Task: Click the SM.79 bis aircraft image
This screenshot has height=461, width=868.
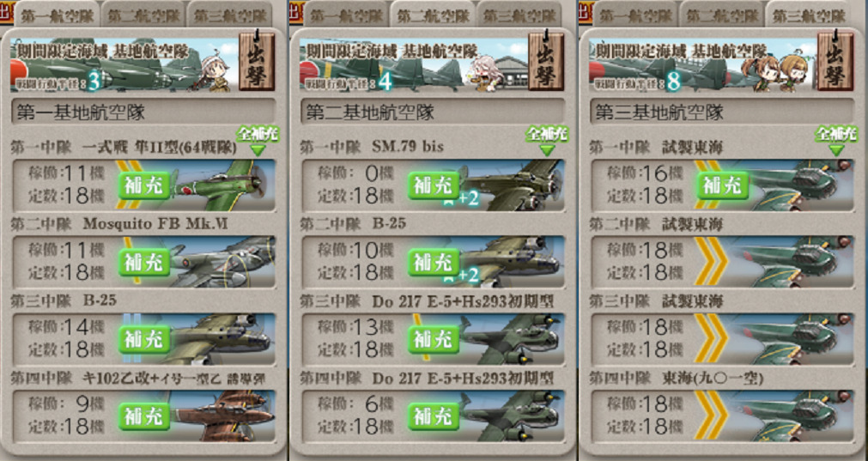Action: point(512,185)
